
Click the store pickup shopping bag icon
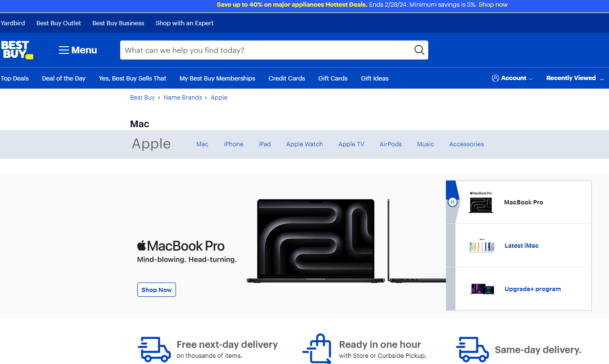(x=317, y=349)
